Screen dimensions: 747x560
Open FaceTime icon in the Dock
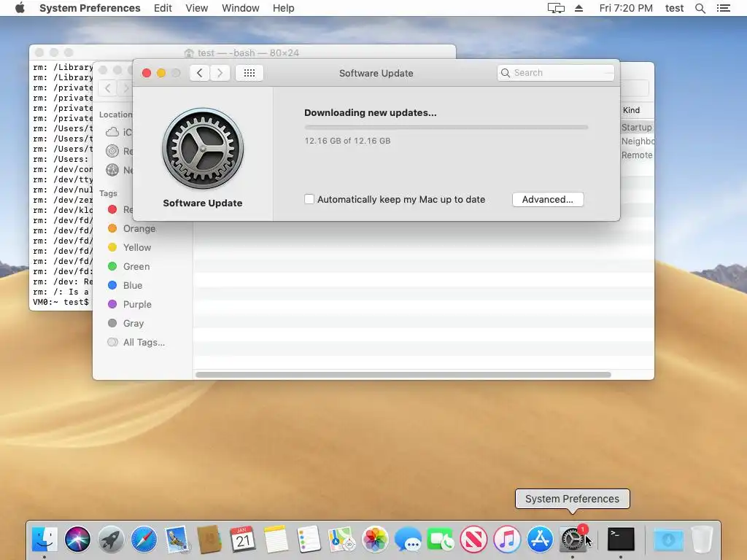(x=441, y=539)
